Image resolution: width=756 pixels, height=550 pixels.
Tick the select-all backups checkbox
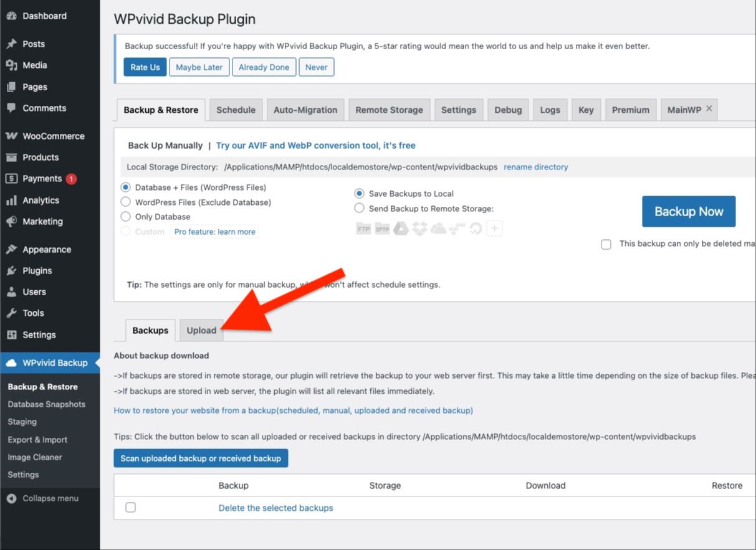point(130,508)
